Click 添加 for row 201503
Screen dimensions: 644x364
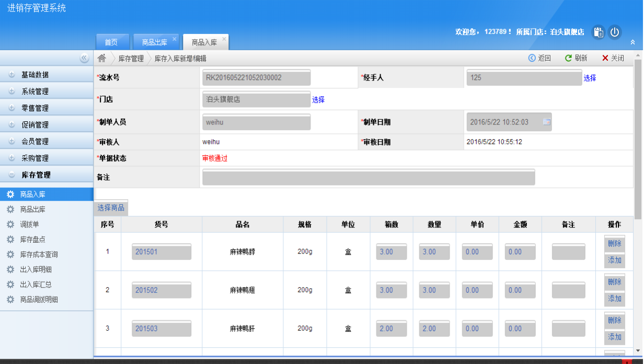pos(615,336)
